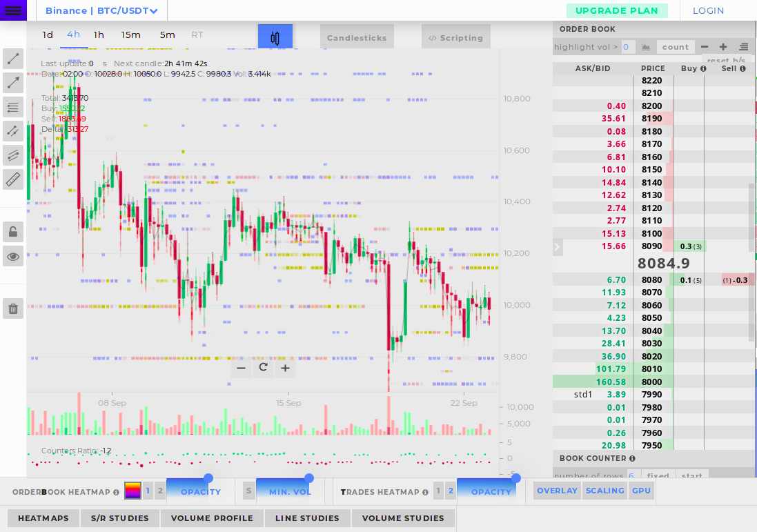Zoom out chart with minus button
The height and width of the screenshot is (532, 757).
[x=242, y=368]
